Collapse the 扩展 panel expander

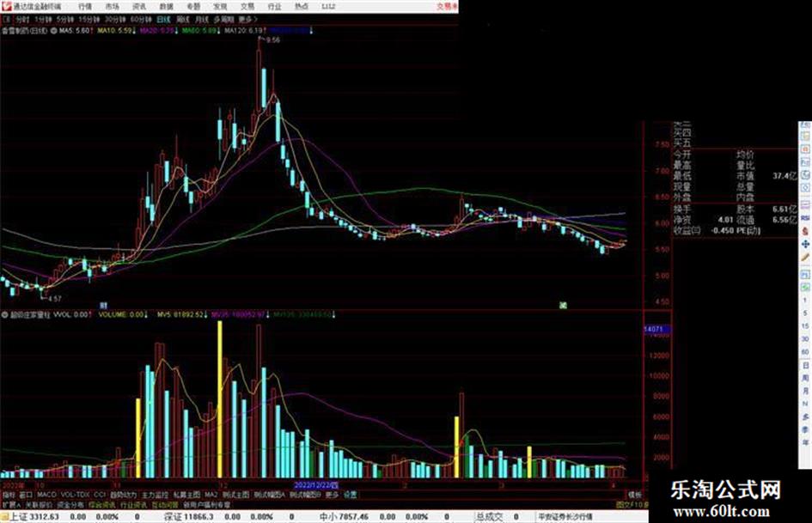(11, 504)
